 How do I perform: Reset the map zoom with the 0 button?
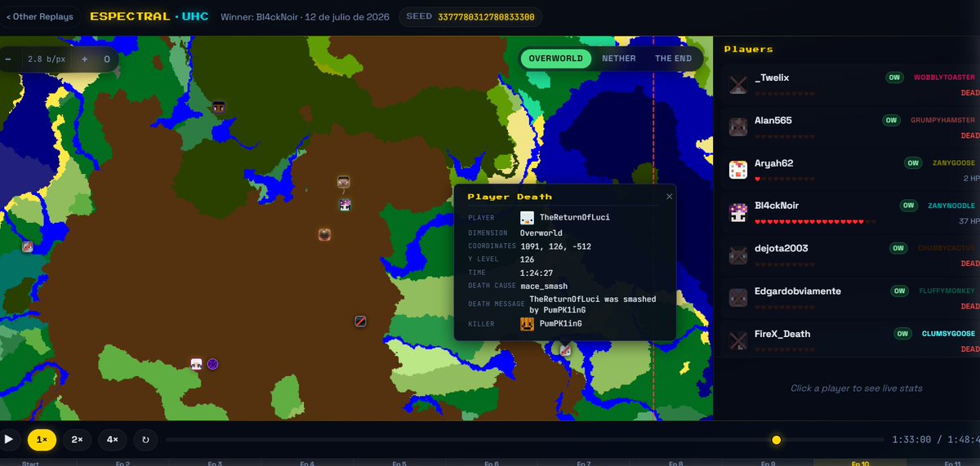point(107,59)
